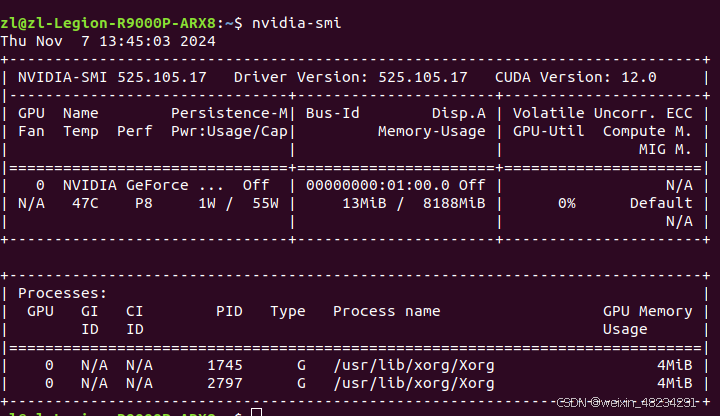Click 'NVIDIA-SMI 525.105.17' header text

pos(112,77)
